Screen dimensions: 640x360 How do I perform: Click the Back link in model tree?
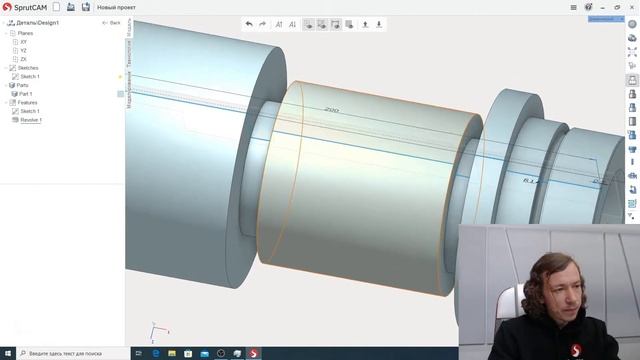click(111, 23)
